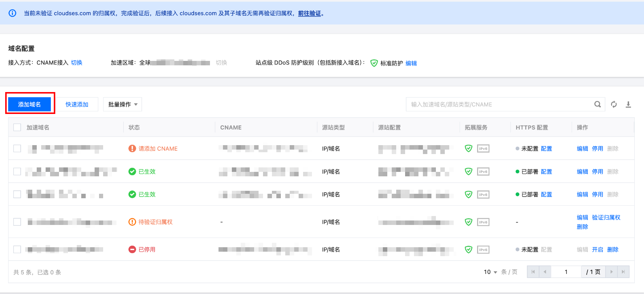Image resolution: width=644 pixels, height=294 pixels.
Task: Select all domains with the header checkbox
Action: coord(17,127)
